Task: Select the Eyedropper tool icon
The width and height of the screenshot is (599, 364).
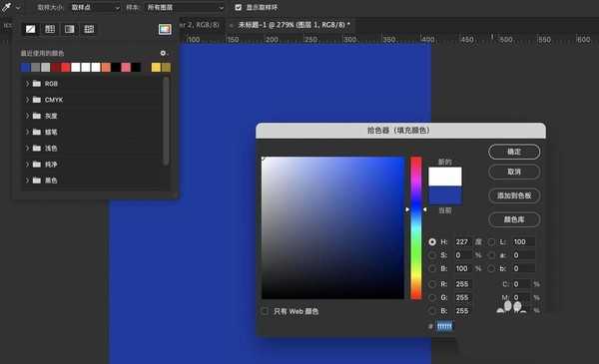Action: (x=6, y=7)
